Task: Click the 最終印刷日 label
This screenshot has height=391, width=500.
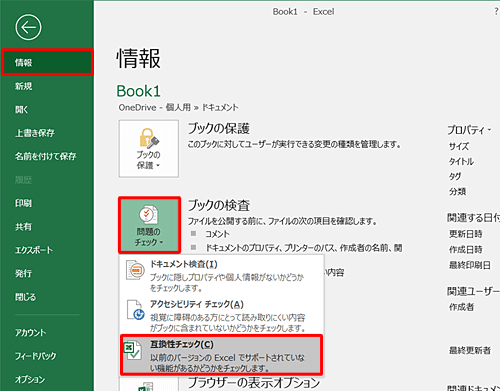Action: (x=469, y=265)
